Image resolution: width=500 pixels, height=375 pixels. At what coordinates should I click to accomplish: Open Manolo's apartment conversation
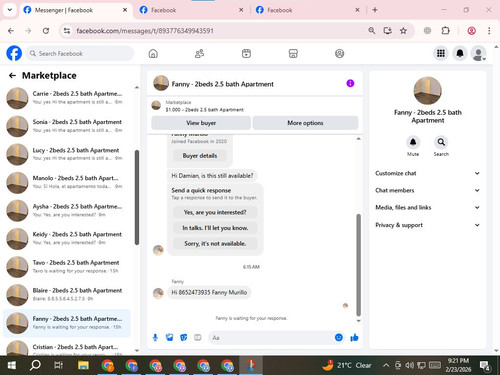(67, 182)
